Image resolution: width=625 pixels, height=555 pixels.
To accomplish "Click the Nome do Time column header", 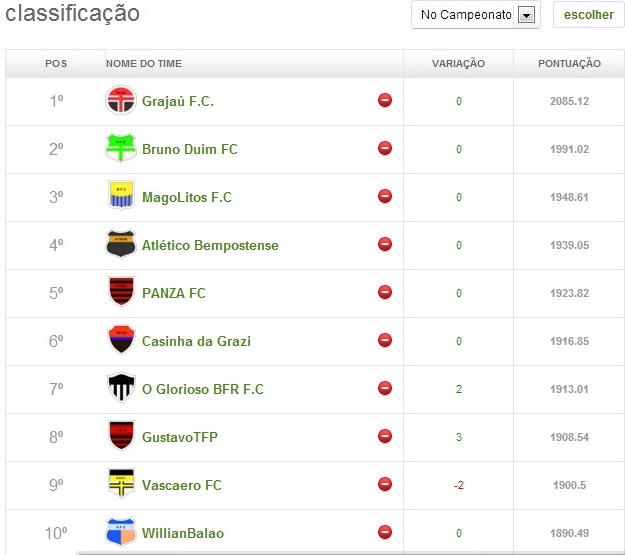I will click(144, 63).
